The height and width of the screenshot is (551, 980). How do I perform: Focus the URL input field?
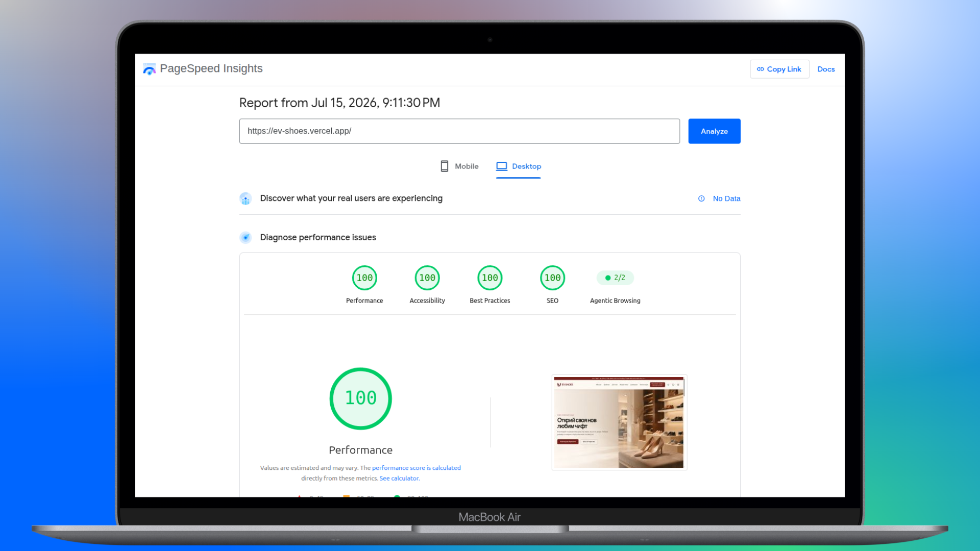coord(459,131)
